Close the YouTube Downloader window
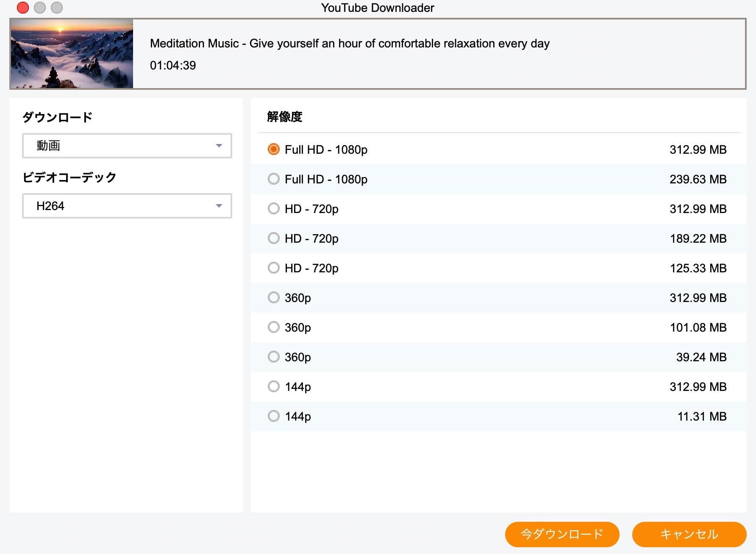This screenshot has width=756, height=554. pos(23,8)
